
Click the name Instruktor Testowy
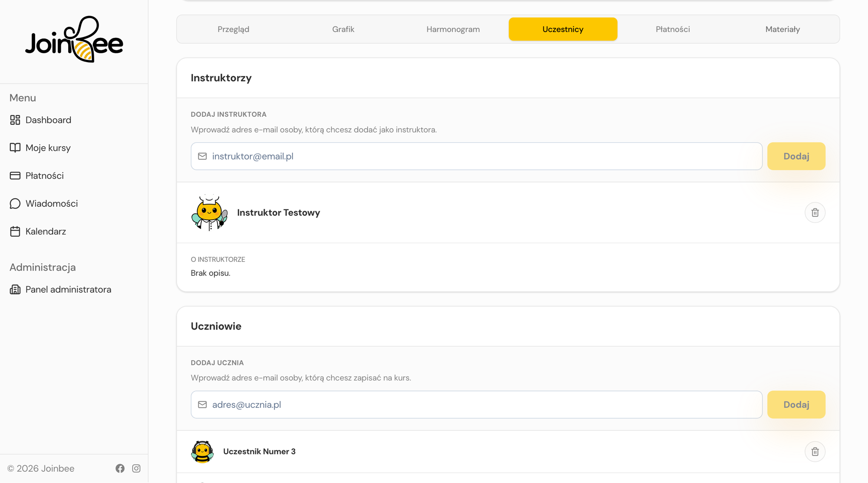(x=279, y=212)
